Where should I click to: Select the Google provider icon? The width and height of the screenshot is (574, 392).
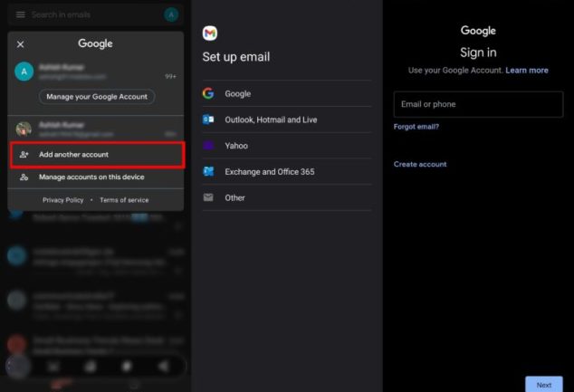pos(209,93)
